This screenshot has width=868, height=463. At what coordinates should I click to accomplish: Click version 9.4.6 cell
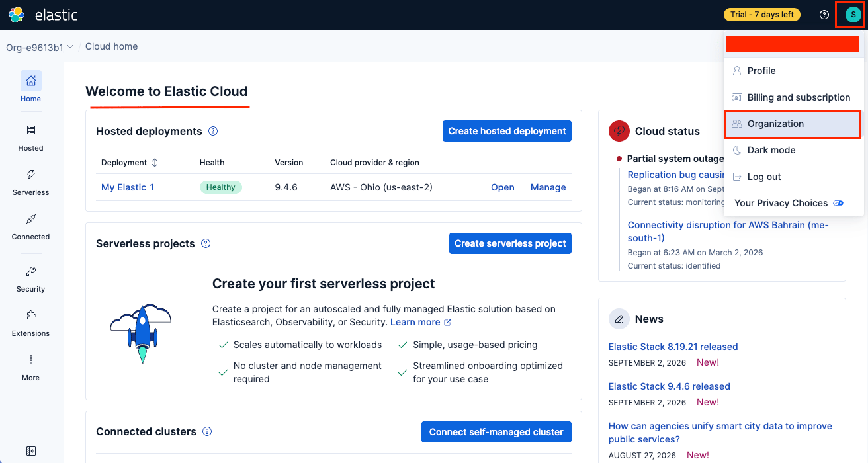coord(286,187)
